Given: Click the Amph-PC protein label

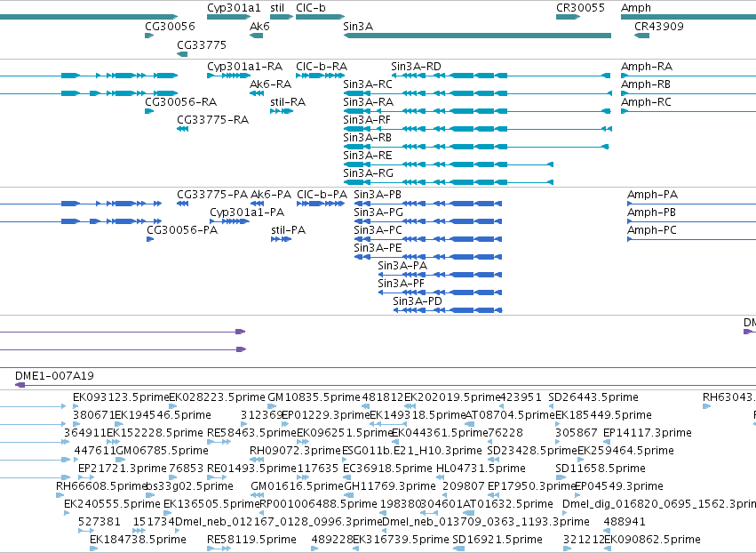Looking at the screenshot, I should pyautogui.click(x=652, y=230).
